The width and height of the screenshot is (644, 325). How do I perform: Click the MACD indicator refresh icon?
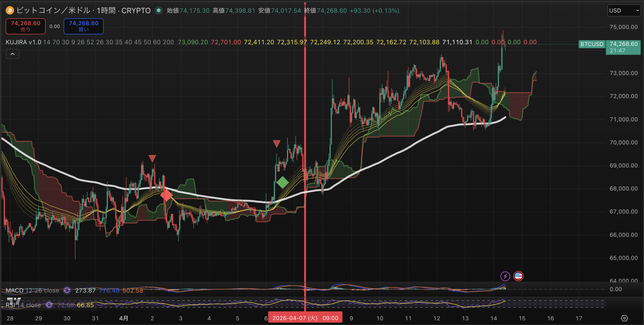(67, 290)
